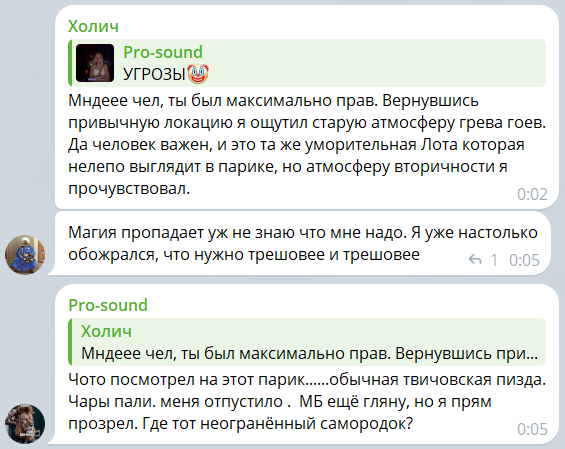Jump to quoted message УГРОЗЫ

point(307,63)
